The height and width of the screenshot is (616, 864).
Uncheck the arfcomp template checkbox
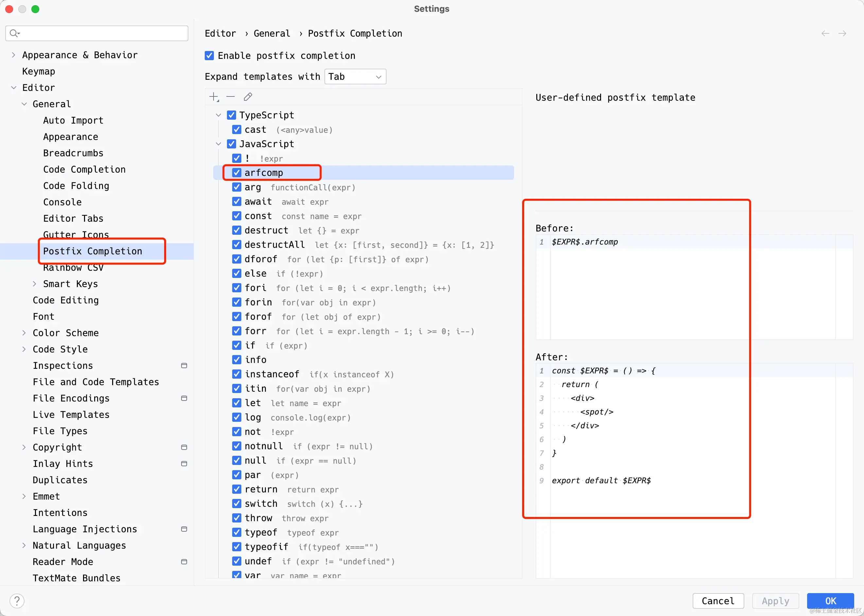(x=237, y=173)
